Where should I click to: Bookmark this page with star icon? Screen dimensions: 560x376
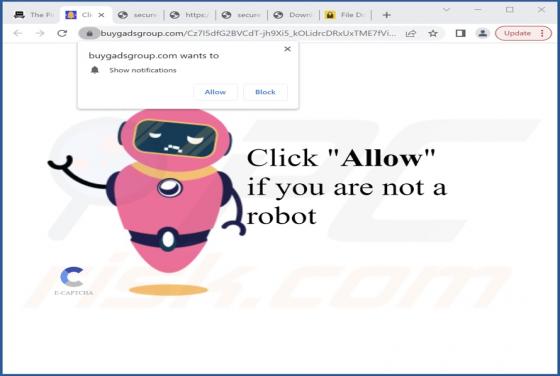tap(433, 34)
